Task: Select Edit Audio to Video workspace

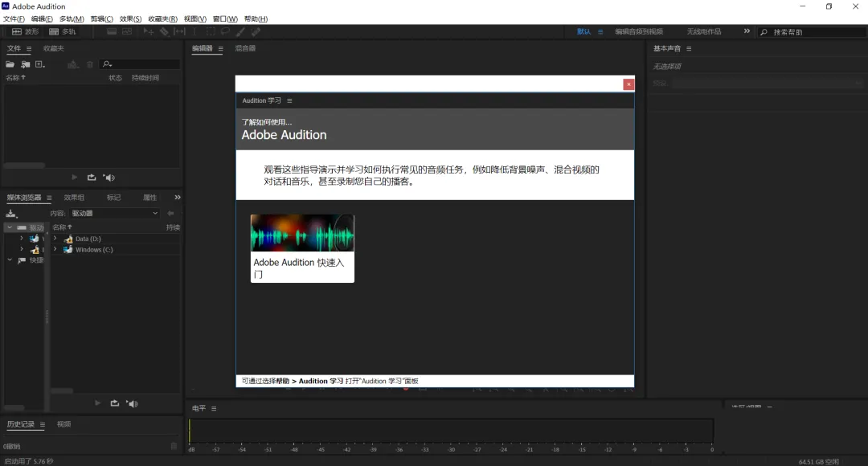Action: (x=638, y=31)
